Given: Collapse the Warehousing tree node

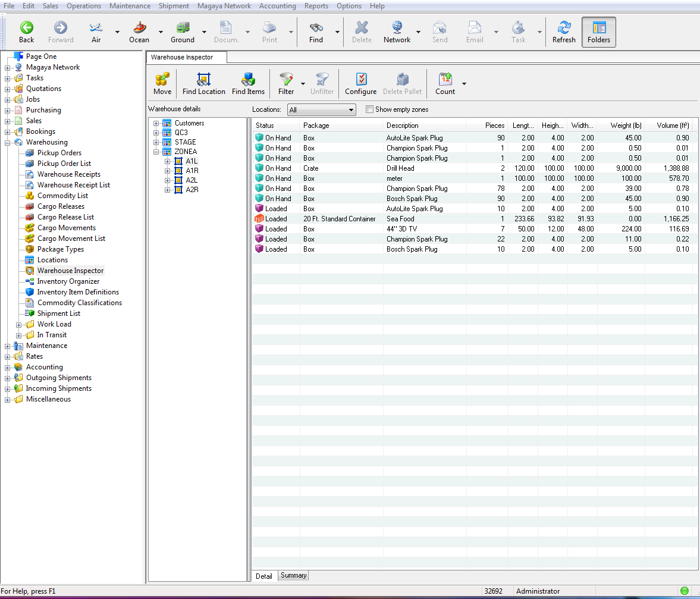Looking at the screenshot, I should click(8, 143).
